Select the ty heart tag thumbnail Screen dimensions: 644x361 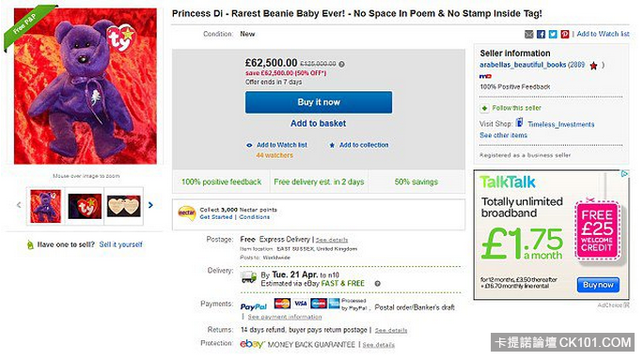point(85,206)
